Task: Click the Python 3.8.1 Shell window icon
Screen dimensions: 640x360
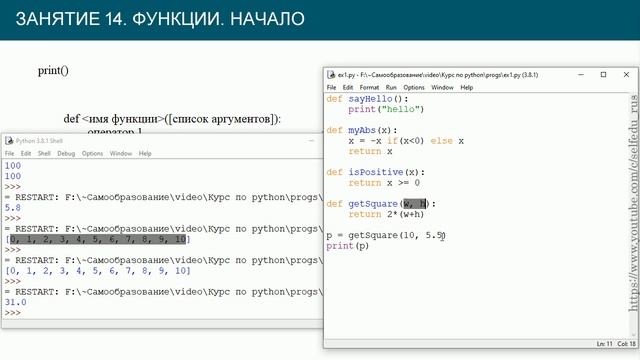Action: [9, 141]
